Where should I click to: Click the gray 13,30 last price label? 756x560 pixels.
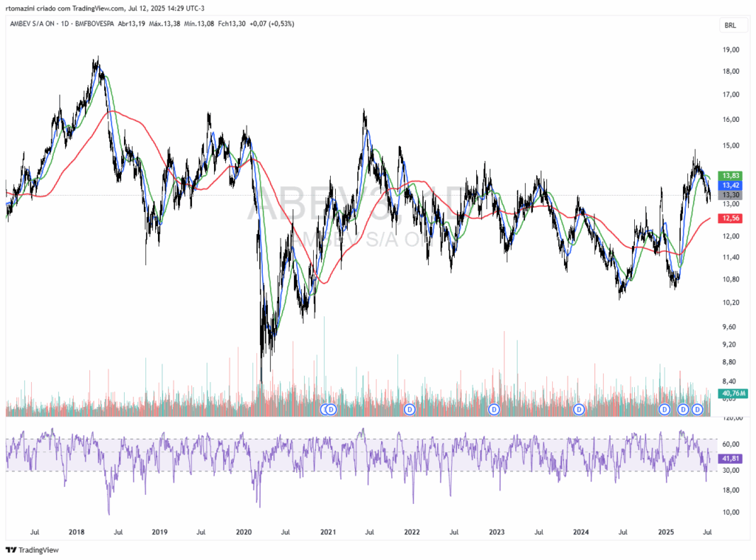tap(731, 194)
